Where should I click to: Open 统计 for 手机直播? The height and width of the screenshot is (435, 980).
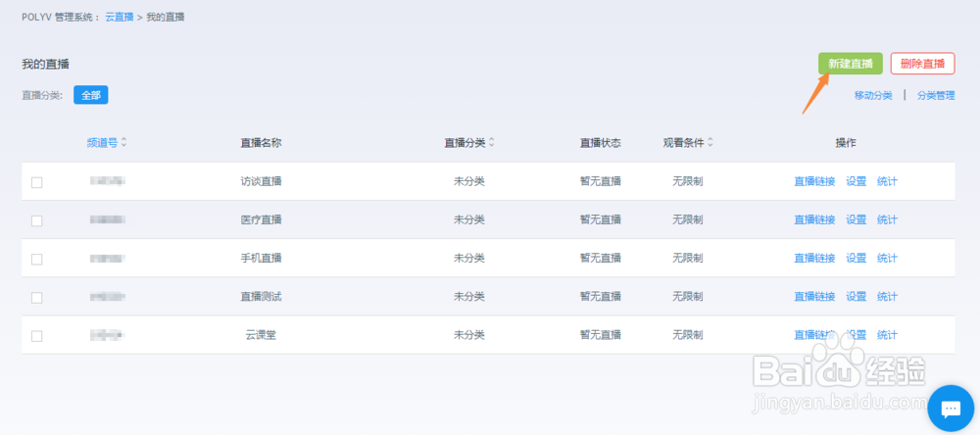click(x=887, y=258)
